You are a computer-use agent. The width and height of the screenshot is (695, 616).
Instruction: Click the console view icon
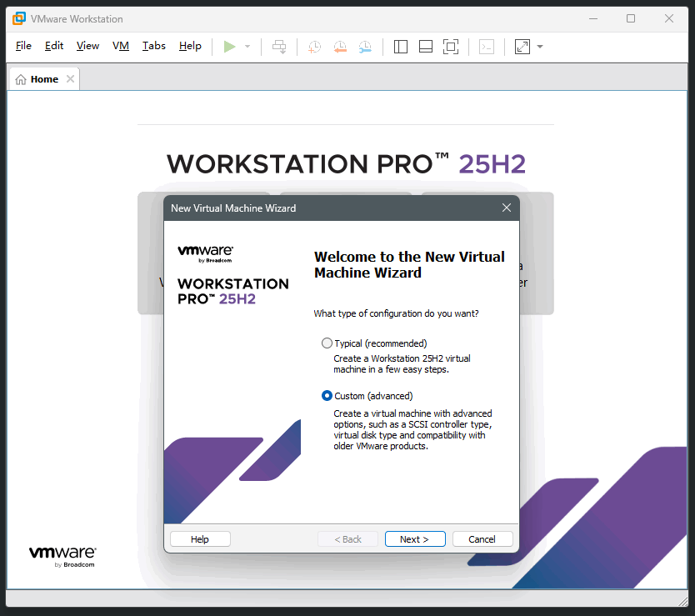tap(487, 47)
